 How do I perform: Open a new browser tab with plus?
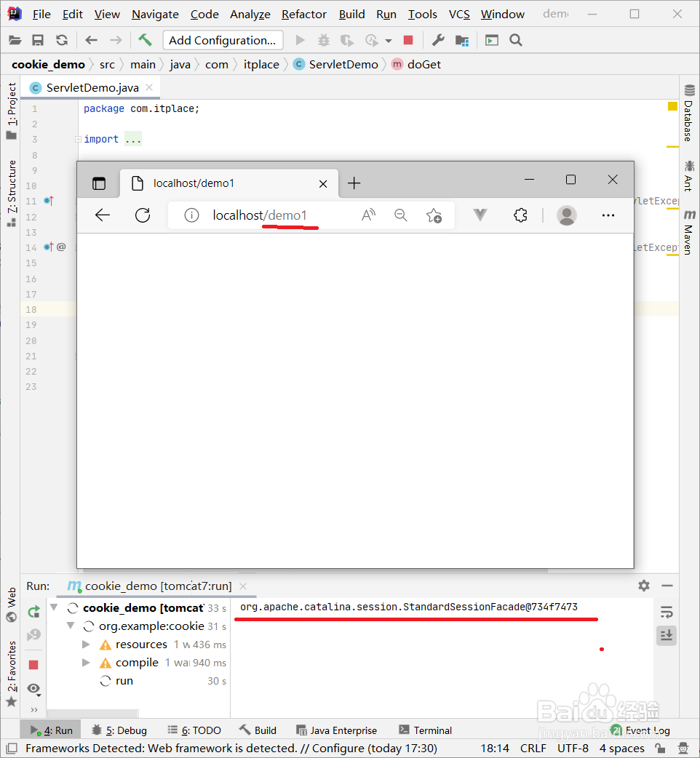pyautogui.click(x=354, y=183)
